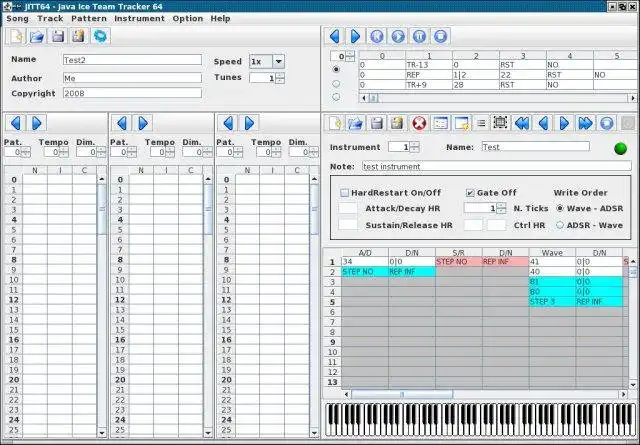This screenshot has width=640, height=445.
Task: Click the right arrow above the track table
Action: click(356, 36)
